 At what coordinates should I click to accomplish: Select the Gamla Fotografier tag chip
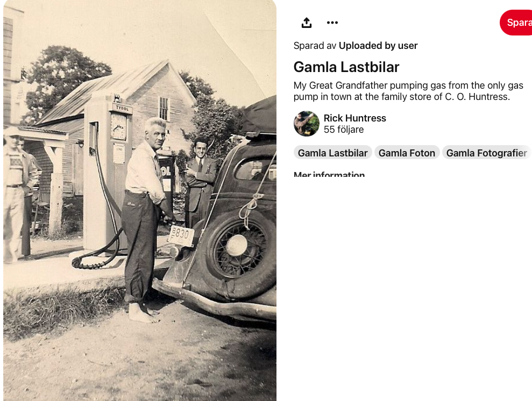pos(486,153)
